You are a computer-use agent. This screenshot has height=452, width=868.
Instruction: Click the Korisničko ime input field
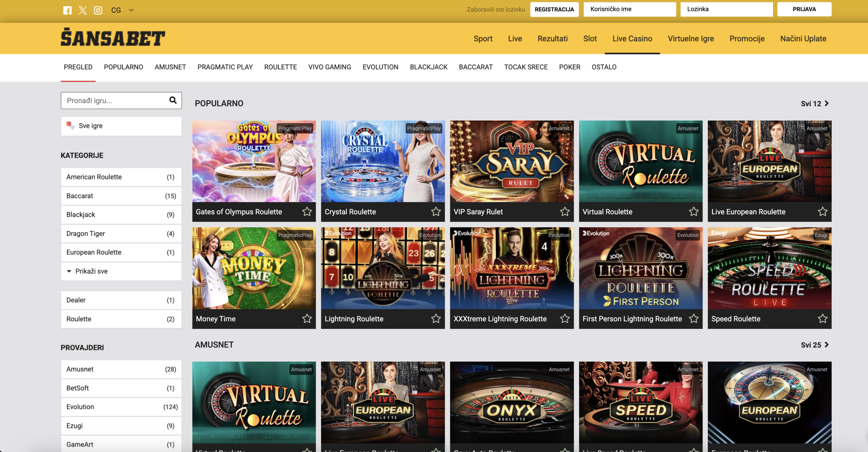[630, 9]
